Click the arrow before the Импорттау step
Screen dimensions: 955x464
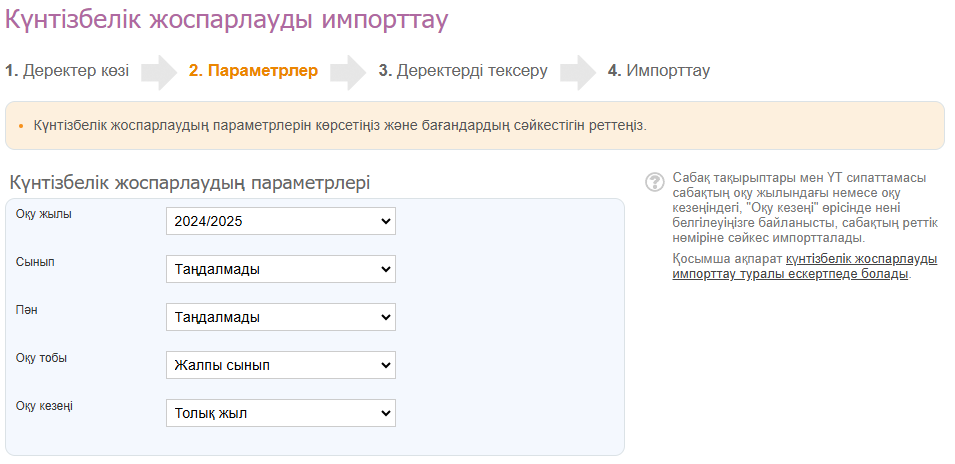(578, 72)
